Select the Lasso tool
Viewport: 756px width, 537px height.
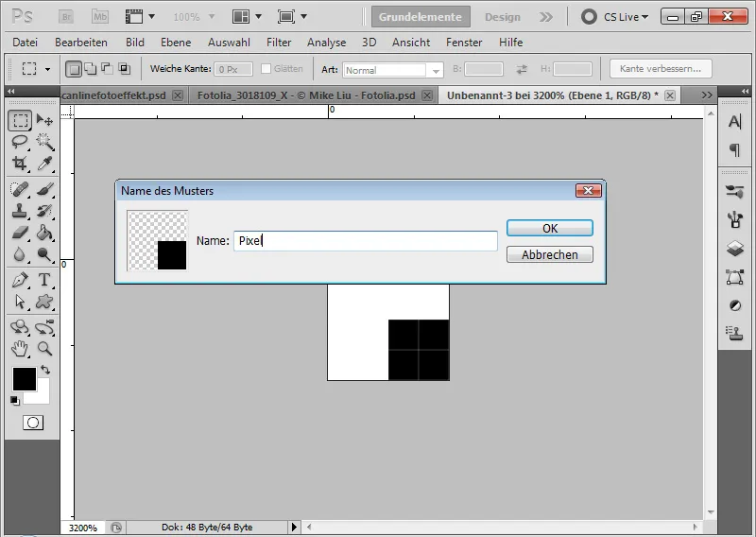click(20, 142)
